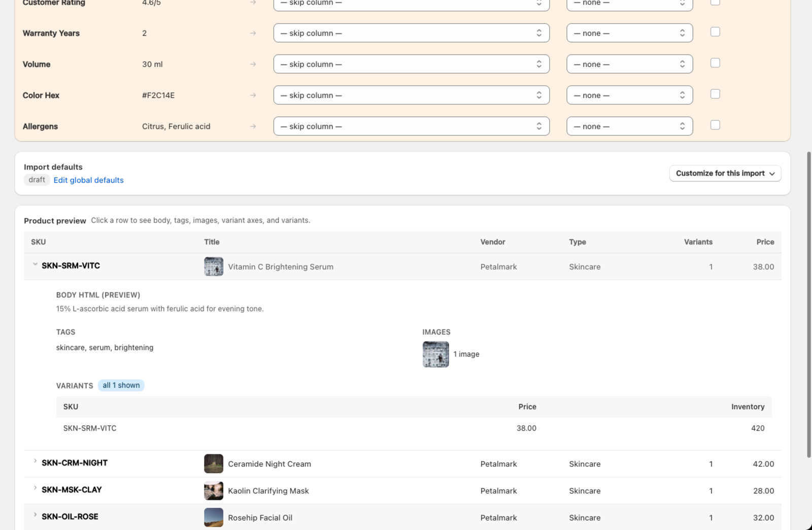This screenshot has width=812, height=530.
Task: Click the arrow icon in the Allergens row
Action: [253, 126]
